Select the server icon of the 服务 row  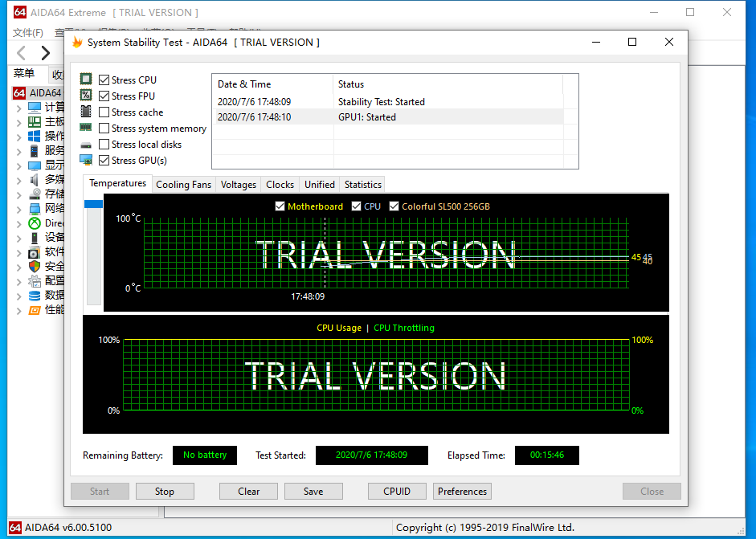(35, 151)
